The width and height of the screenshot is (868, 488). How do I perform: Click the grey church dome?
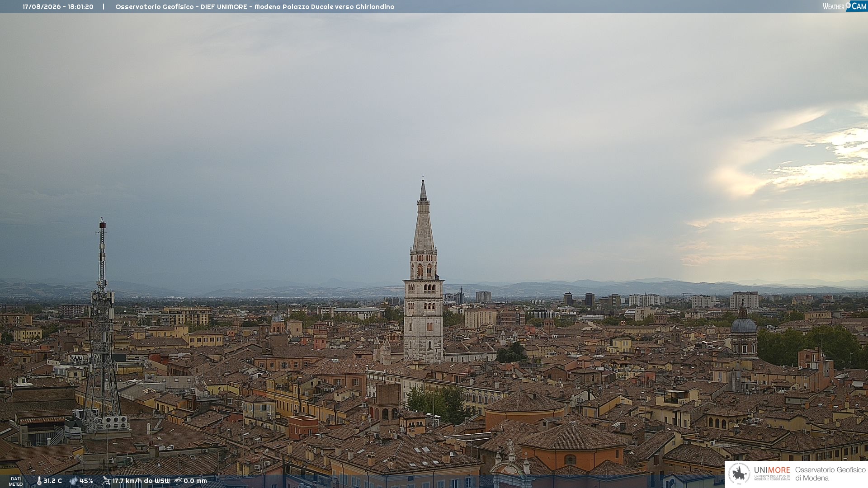(744, 325)
